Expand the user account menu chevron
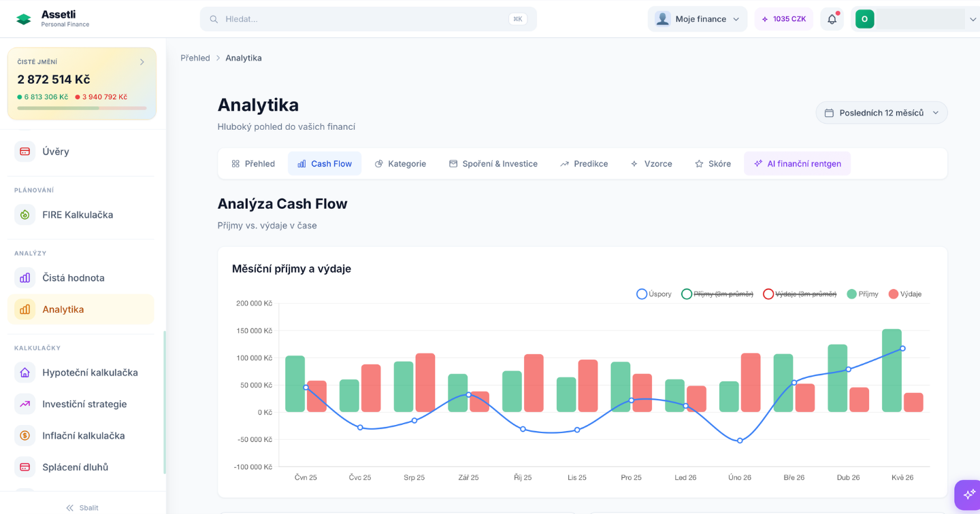Screen dimensions: 980x514 [973, 19]
